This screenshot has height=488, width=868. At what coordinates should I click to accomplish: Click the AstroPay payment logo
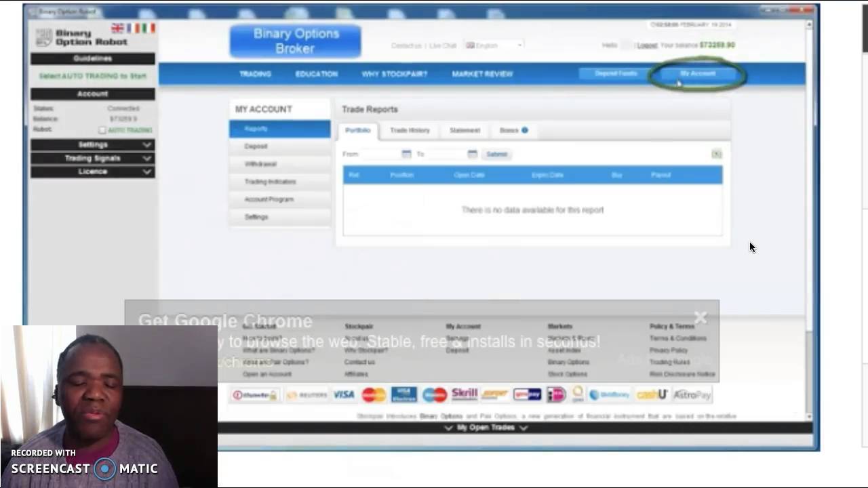tap(692, 394)
